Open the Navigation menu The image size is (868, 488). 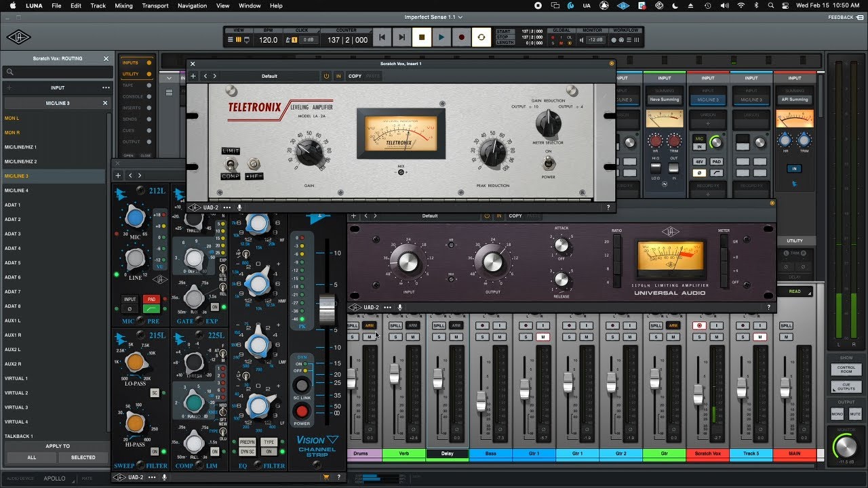point(193,5)
